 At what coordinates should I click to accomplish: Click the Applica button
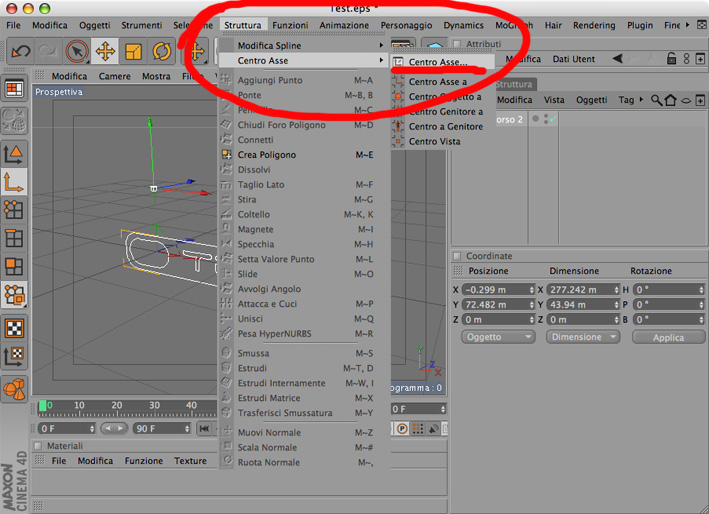pyautogui.click(x=668, y=338)
